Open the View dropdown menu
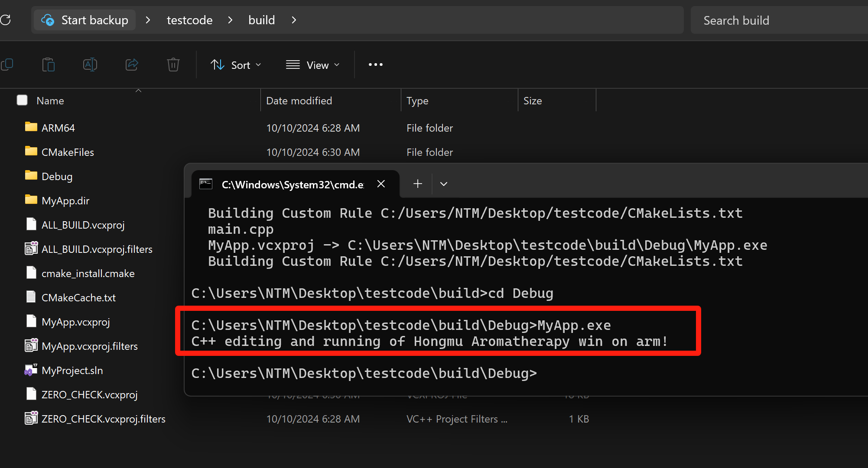This screenshot has width=868, height=468. (312, 65)
